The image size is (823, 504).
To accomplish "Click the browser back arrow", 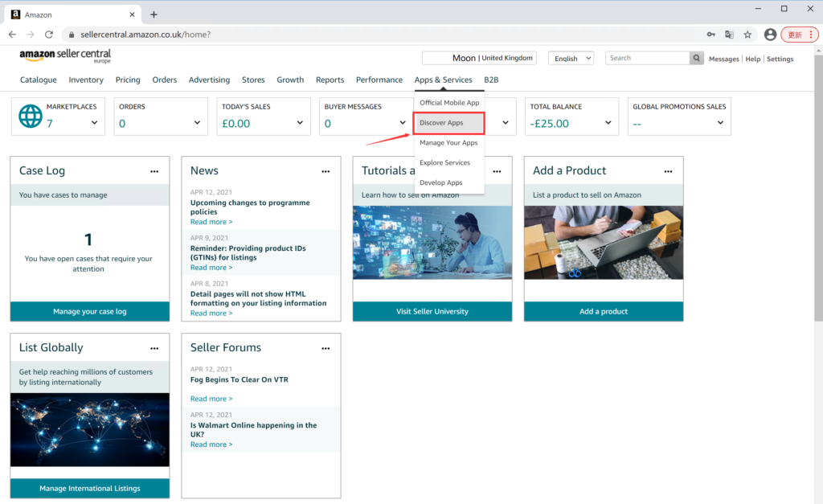I will point(12,35).
